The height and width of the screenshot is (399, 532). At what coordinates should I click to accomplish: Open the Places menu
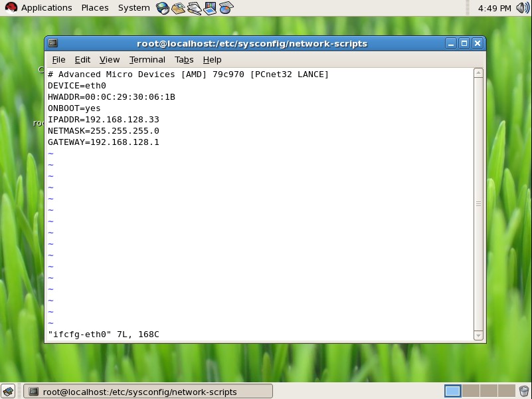click(94, 7)
